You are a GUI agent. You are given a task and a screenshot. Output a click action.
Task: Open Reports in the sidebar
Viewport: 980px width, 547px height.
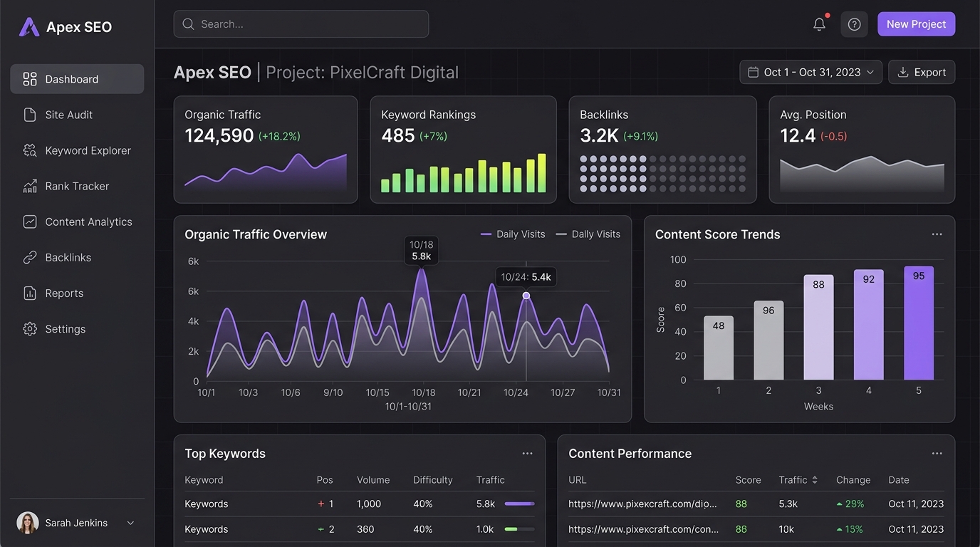click(x=77, y=293)
